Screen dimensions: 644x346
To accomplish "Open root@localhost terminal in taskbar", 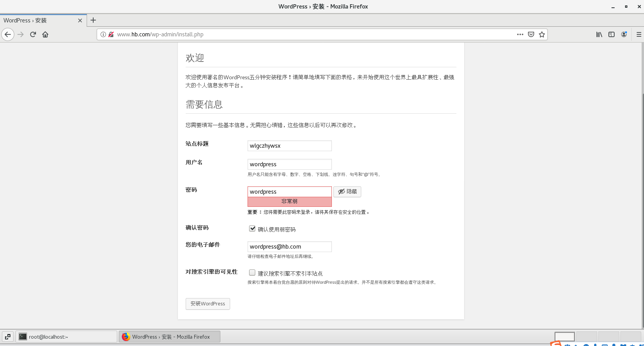I will coord(66,337).
